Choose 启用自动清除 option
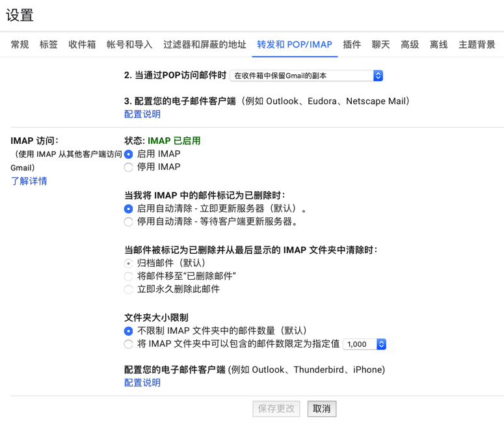Image resolution: width=504 pixels, height=423 pixels. [129, 209]
